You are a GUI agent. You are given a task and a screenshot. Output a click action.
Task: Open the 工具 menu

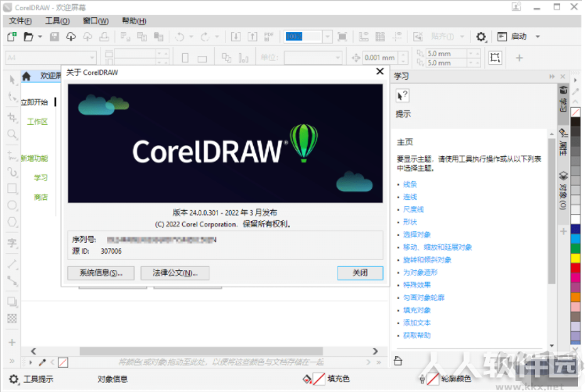click(x=58, y=21)
